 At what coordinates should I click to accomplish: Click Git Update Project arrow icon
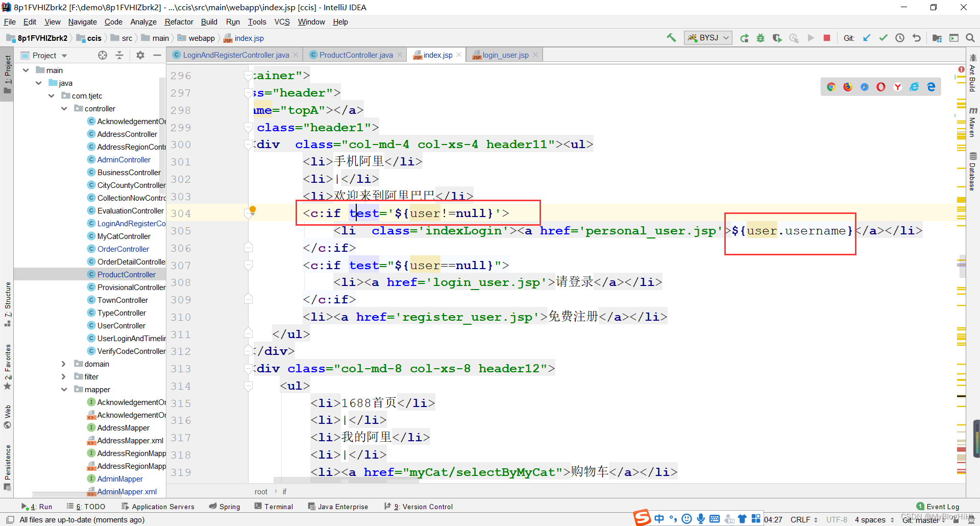(x=867, y=38)
